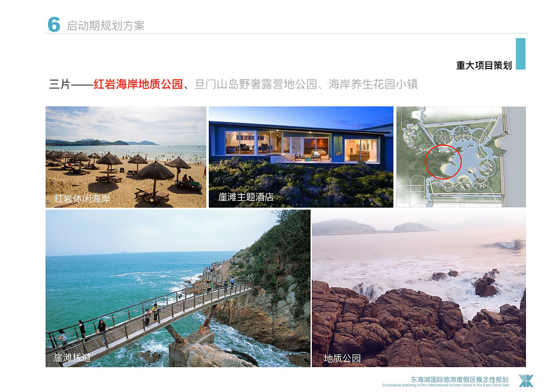Click the 启动期规划方案 slide title
Screen dimensions: 555x392
[106, 26]
